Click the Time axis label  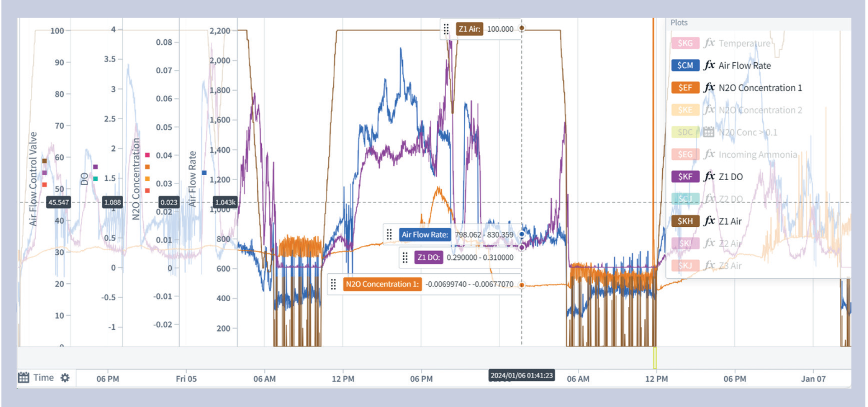tap(43, 378)
